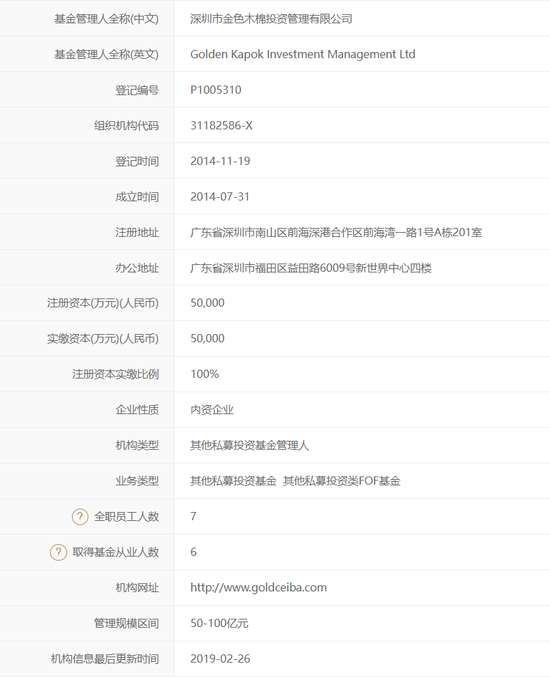Select organization code 31182586-X

tap(221, 126)
